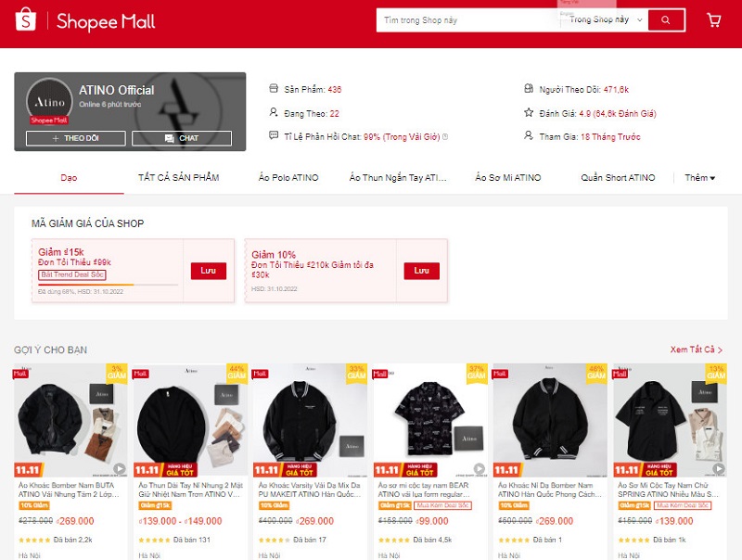Viewport: 742px width, 560px height.
Task: Click the star icon beside Đánh Giá
Action: click(x=529, y=112)
